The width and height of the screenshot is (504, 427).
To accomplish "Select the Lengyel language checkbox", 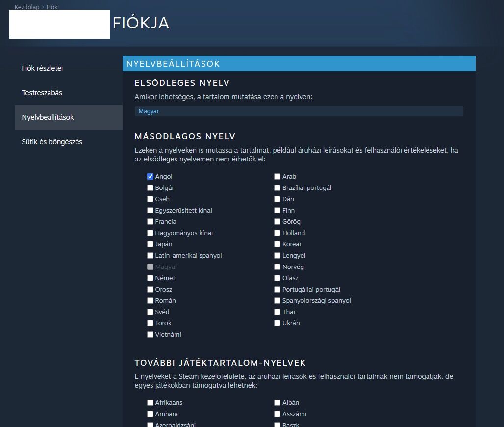I will click(277, 256).
